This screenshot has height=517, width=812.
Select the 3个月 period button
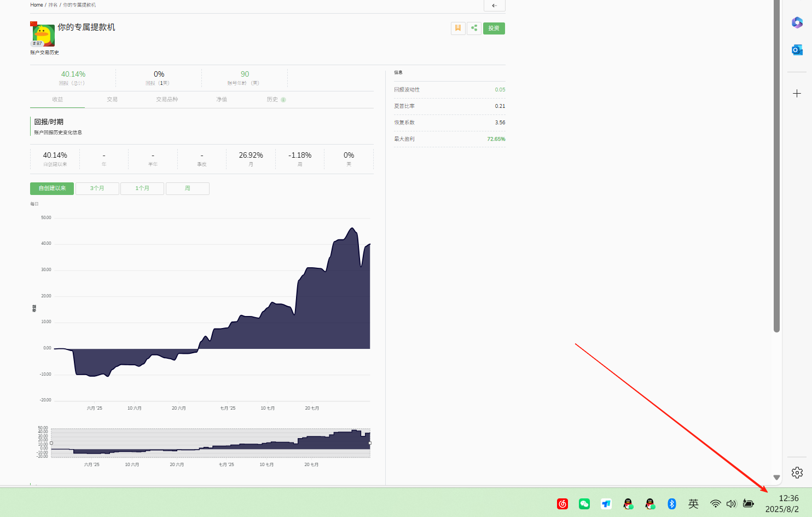tap(97, 188)
